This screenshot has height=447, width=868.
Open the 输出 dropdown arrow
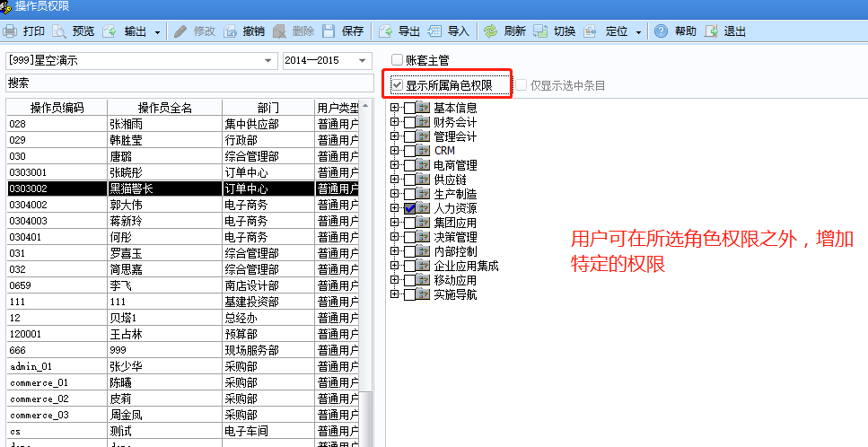click(158, 31)
